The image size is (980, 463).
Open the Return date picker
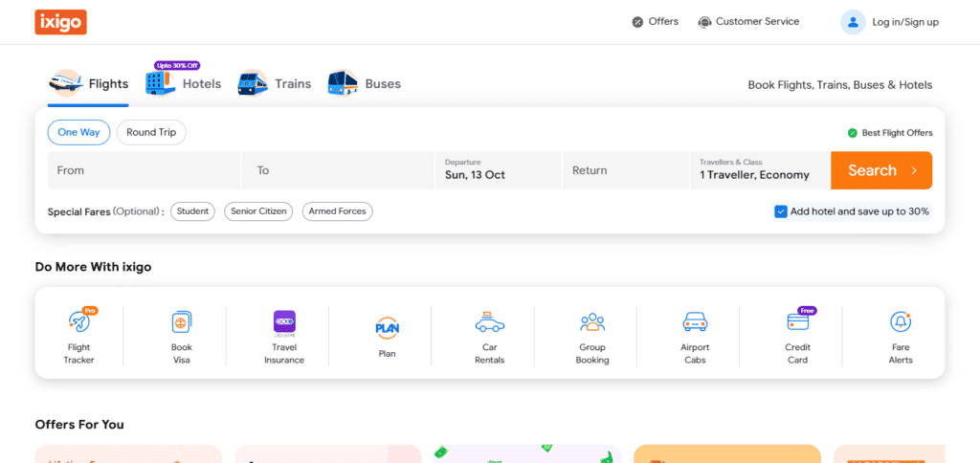click(x=626, y=170)
